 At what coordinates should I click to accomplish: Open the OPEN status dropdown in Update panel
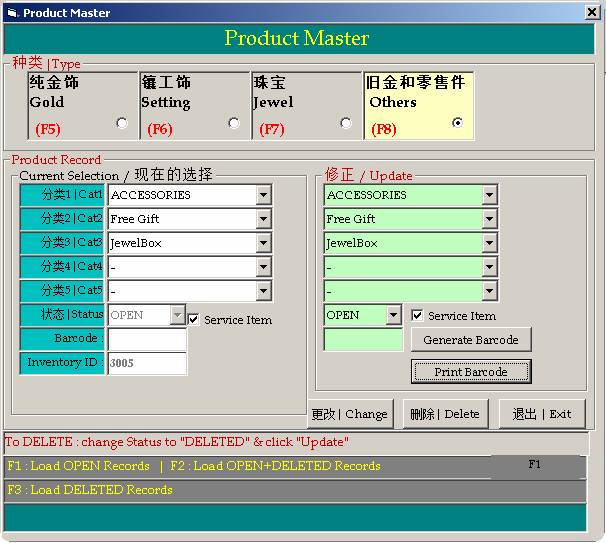[x=393, y=315]
